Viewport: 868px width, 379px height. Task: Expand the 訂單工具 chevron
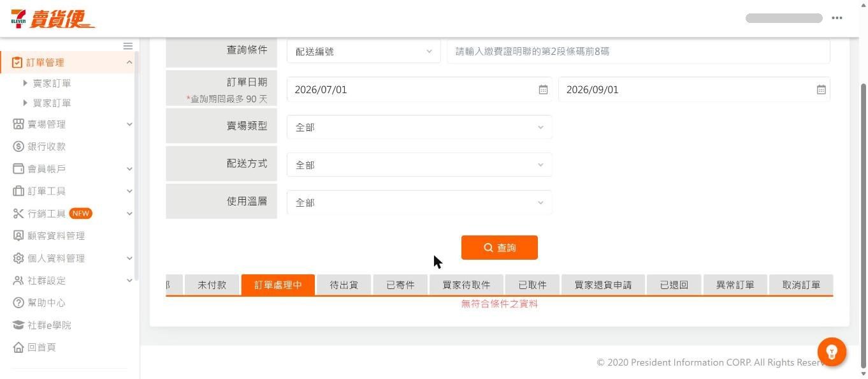(129, 191)
